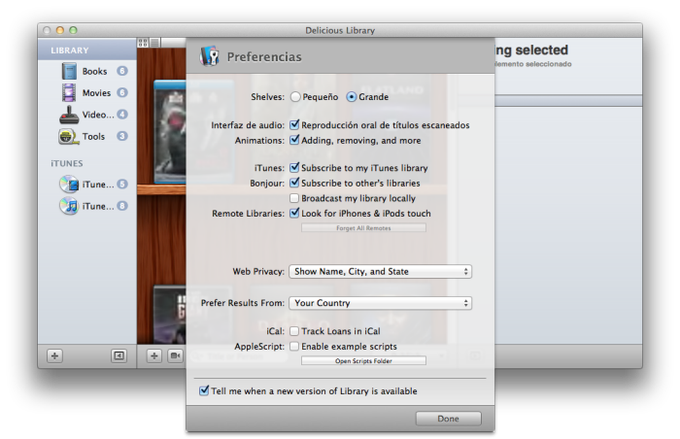Add a new item with shelf plus button
The width and height of the screenshot is (680, 439).
click(154, 356)
